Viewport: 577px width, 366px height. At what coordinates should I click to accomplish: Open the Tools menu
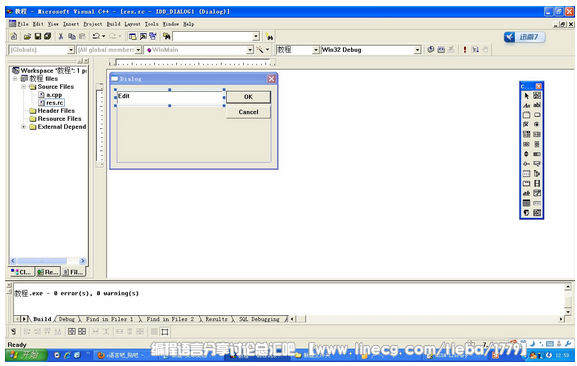point(152,24)
